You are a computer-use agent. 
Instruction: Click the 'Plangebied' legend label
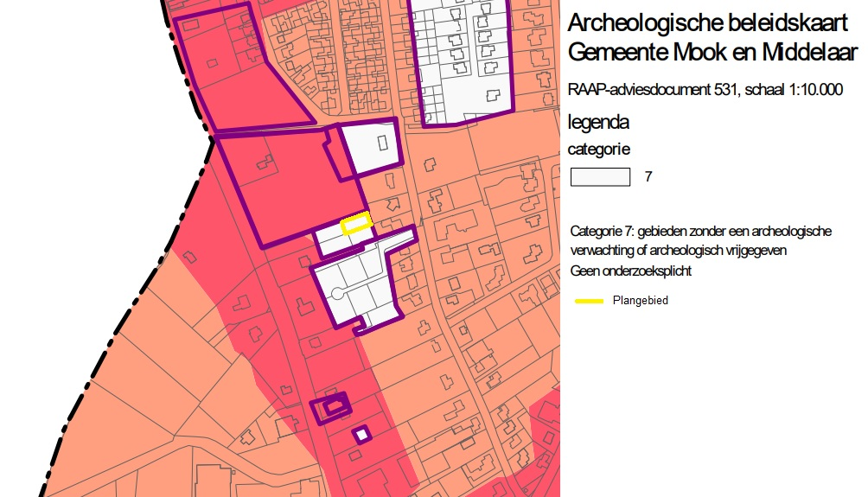(x=641, y=301)
